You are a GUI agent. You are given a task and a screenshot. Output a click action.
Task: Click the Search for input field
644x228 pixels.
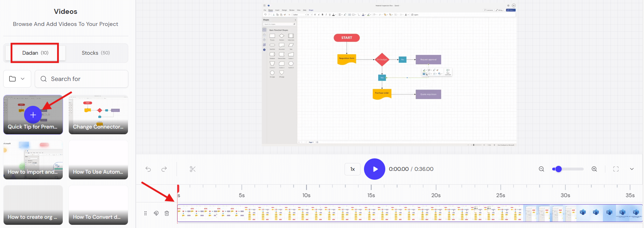pos(82,79)
